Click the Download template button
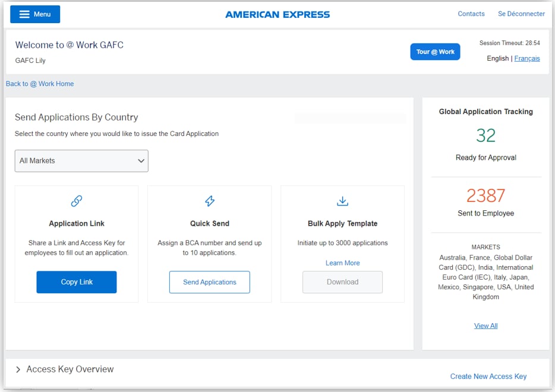 pos(342,282)
